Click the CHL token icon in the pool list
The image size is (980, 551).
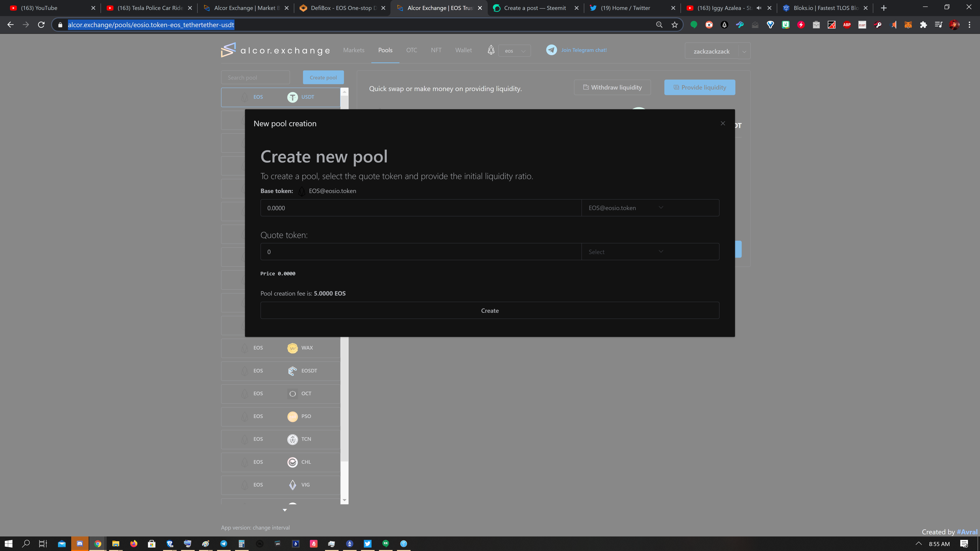(x=292, y=462)
